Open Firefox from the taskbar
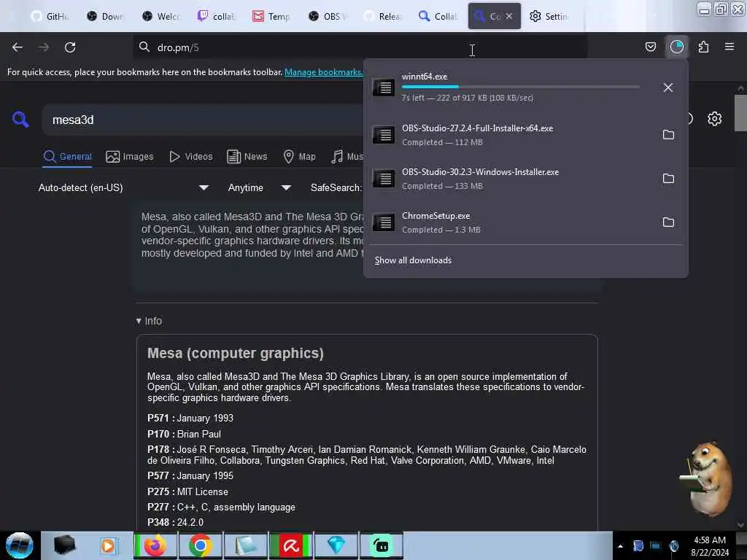The width and height of the screenshot is (747, 560). tap(156, 545)
